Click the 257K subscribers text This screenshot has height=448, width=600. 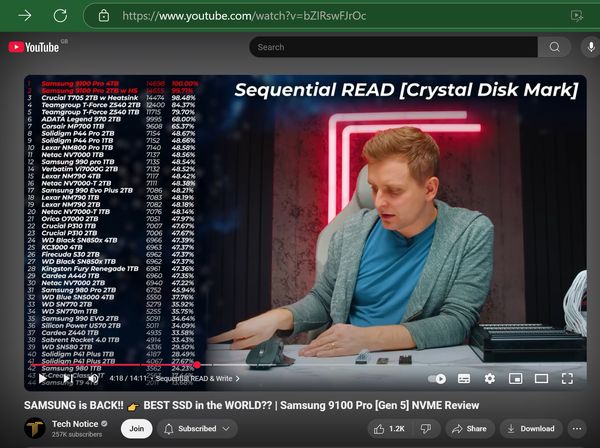[77, 434]
